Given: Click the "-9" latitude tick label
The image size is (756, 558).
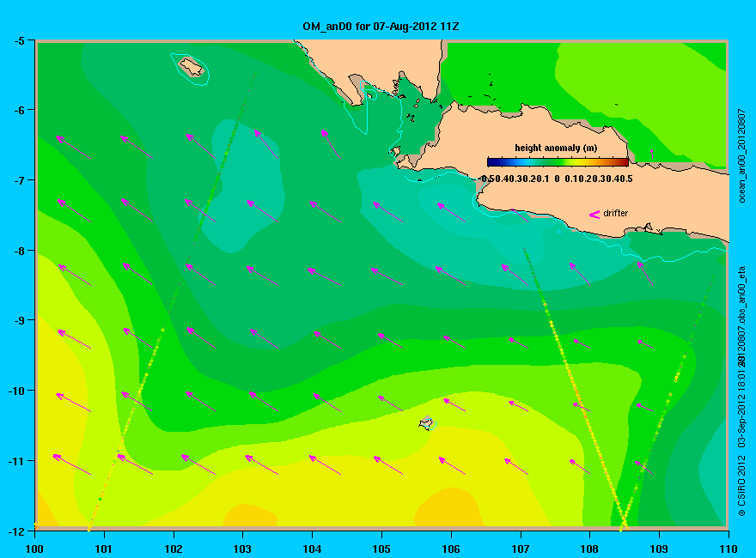Looking at the screenshot, I should (x=19, y=320).
